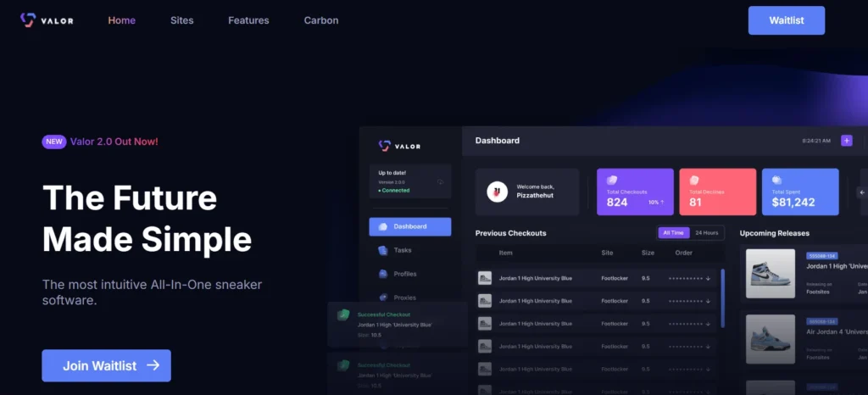868x395 pixels.
Task: Open the Proxies section in the sidebar
Action: [x=403, y=298]
